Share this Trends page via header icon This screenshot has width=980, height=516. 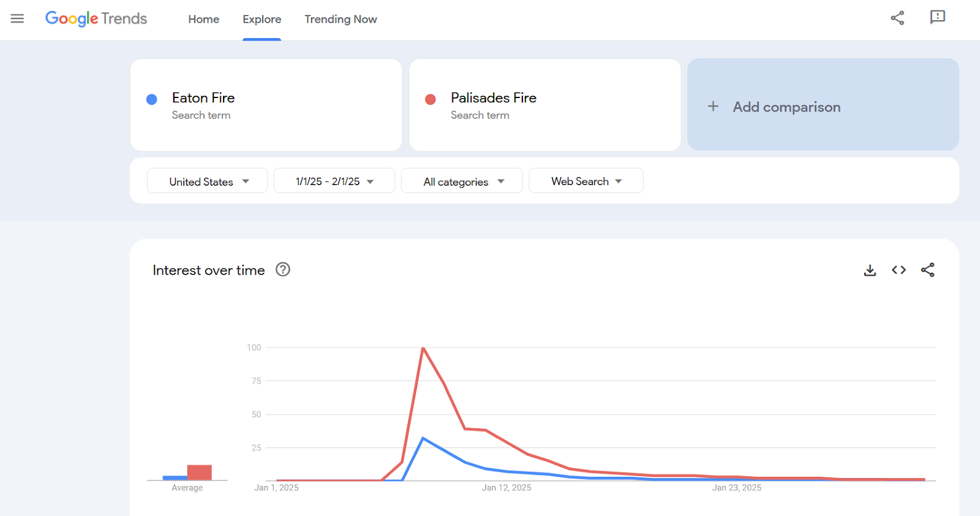[x=897, y=18]
